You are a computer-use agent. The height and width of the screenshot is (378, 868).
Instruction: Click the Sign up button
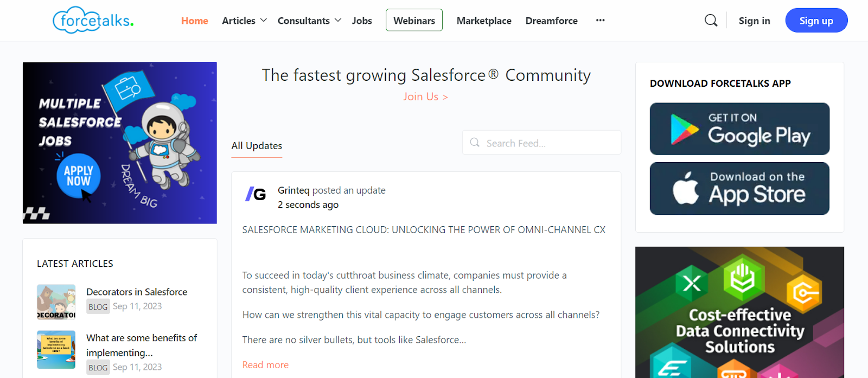coord(816,20)
